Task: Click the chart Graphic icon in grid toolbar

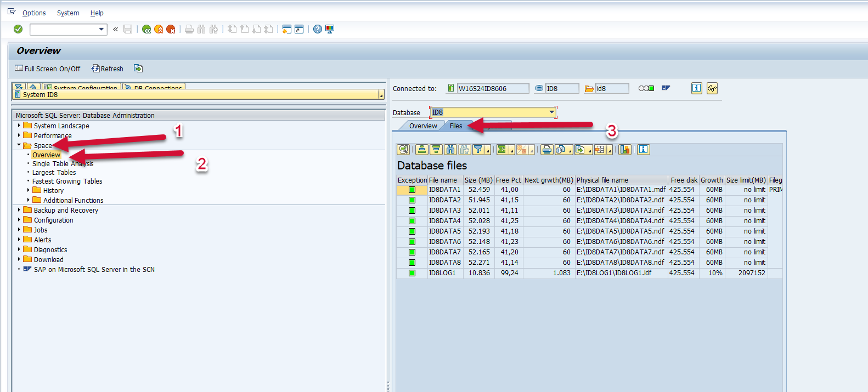Action: pos(624,150)
